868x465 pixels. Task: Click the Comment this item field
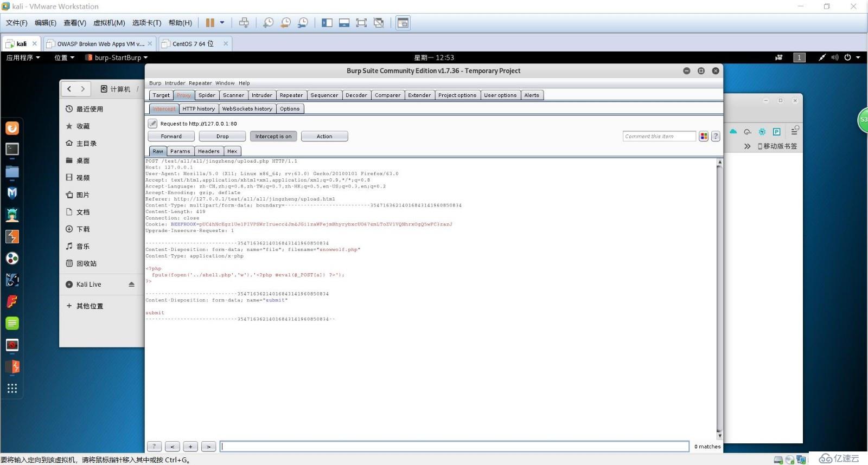click(659, 136)
